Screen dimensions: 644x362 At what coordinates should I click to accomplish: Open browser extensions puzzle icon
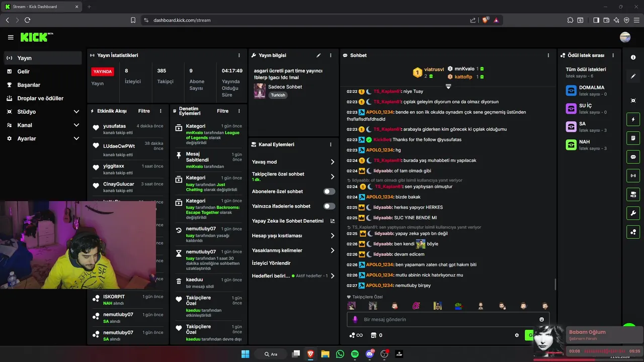coord(570,20)
